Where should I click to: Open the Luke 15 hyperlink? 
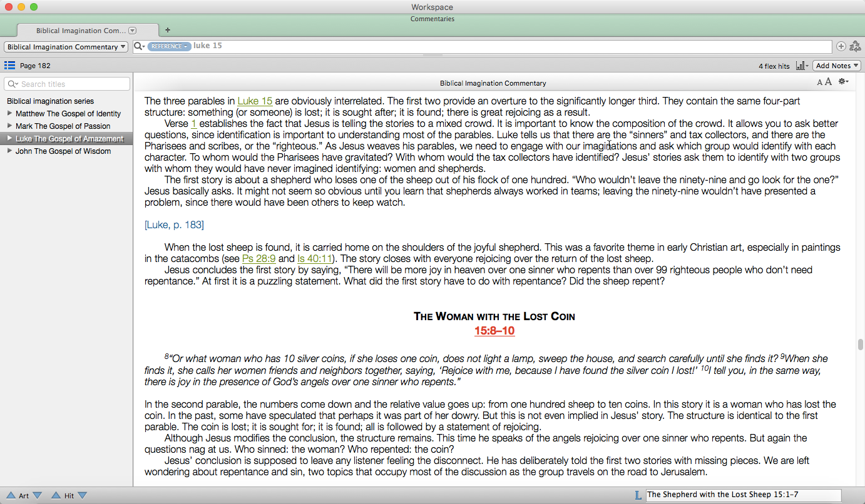(x=255, y=101)
